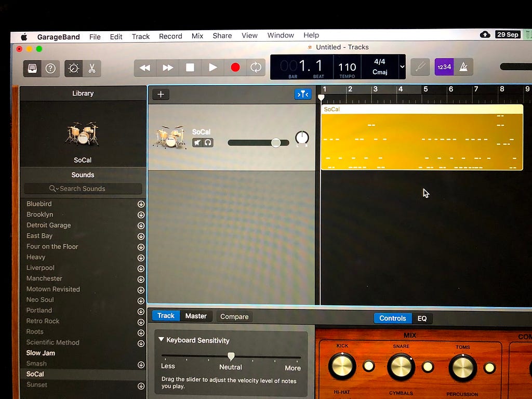
Task: Toggle the Toms on/off light button
Action: (489, 367)
